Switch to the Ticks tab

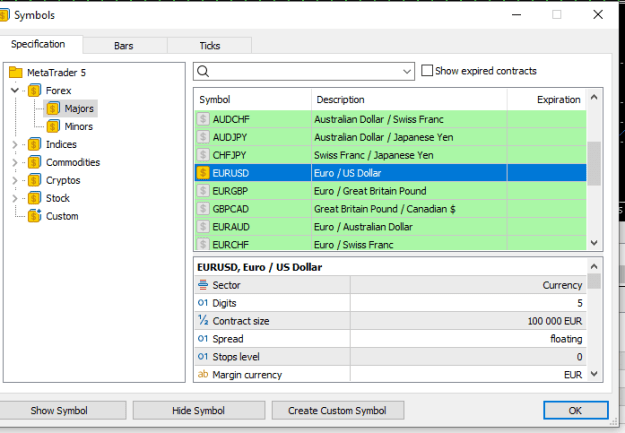pos(210,45)
